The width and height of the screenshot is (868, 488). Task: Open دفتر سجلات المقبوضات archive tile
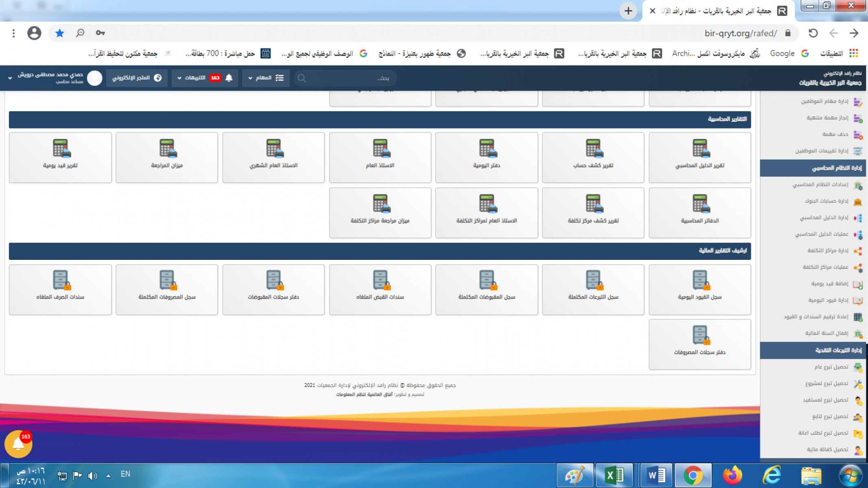[x=273, y=290]
